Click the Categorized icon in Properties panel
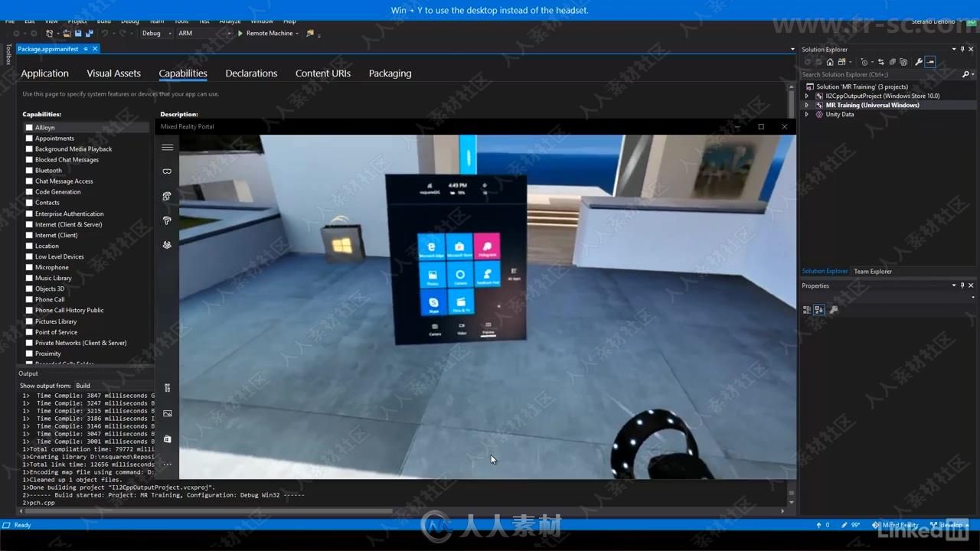 pos(806,310)
